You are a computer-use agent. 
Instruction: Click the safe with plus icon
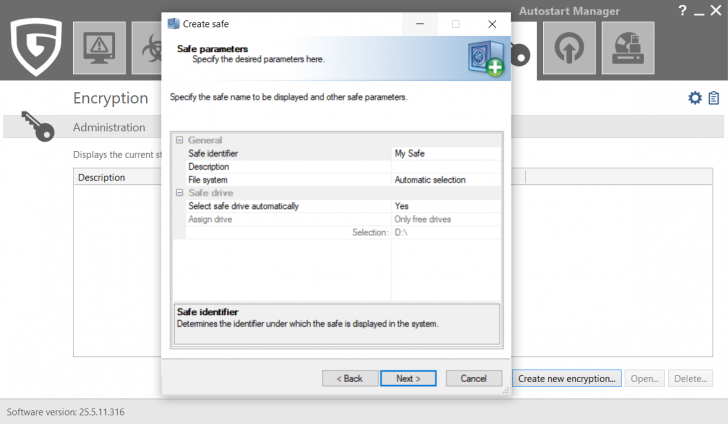486,59
